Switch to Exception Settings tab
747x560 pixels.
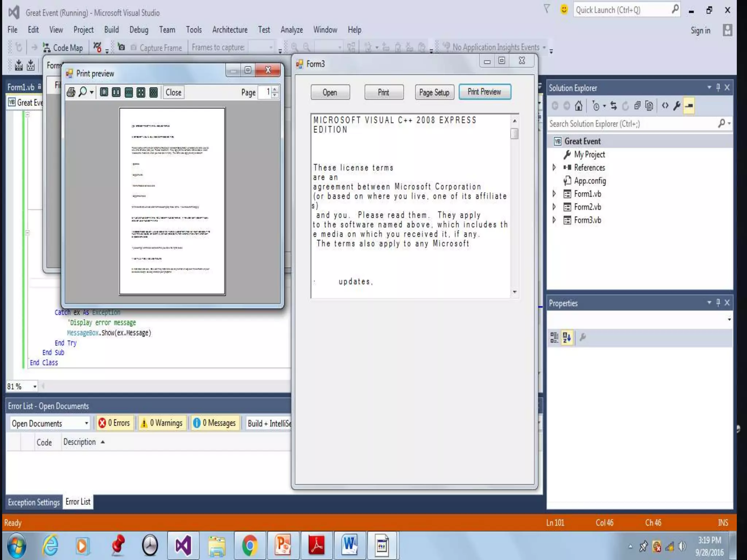pos(34,502)
